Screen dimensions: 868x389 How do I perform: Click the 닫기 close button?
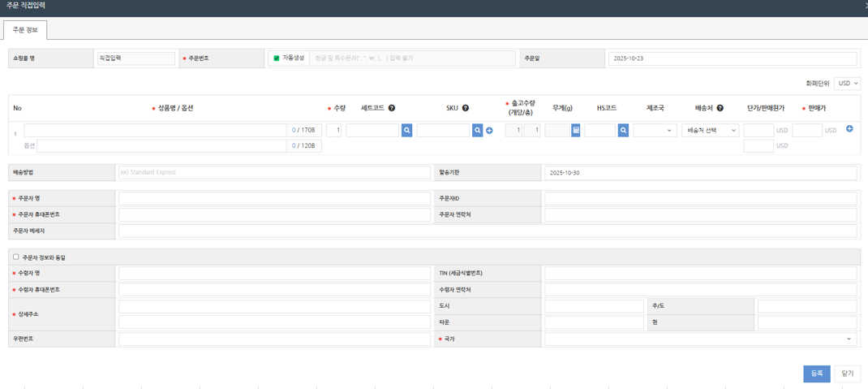pos(847,373)
